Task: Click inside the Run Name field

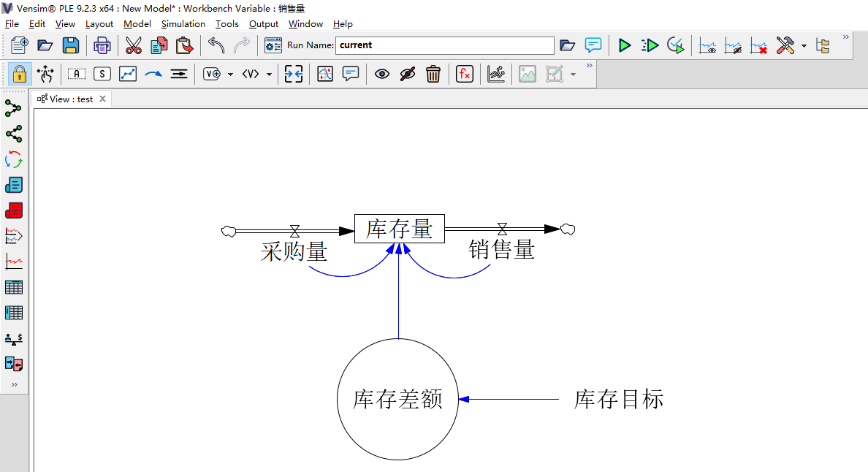Action: click(444, 45)
